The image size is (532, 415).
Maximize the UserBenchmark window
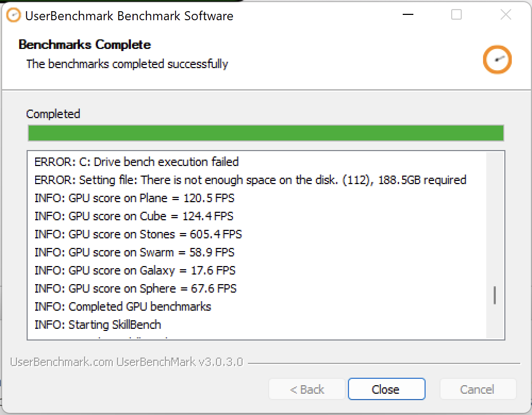point(456,14)
